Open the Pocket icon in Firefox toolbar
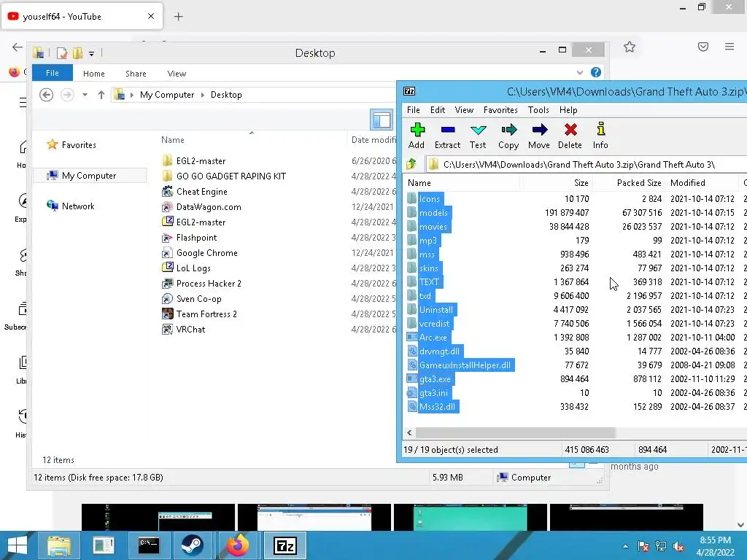This screenshot has height=560, width=747. click(703, 47)
